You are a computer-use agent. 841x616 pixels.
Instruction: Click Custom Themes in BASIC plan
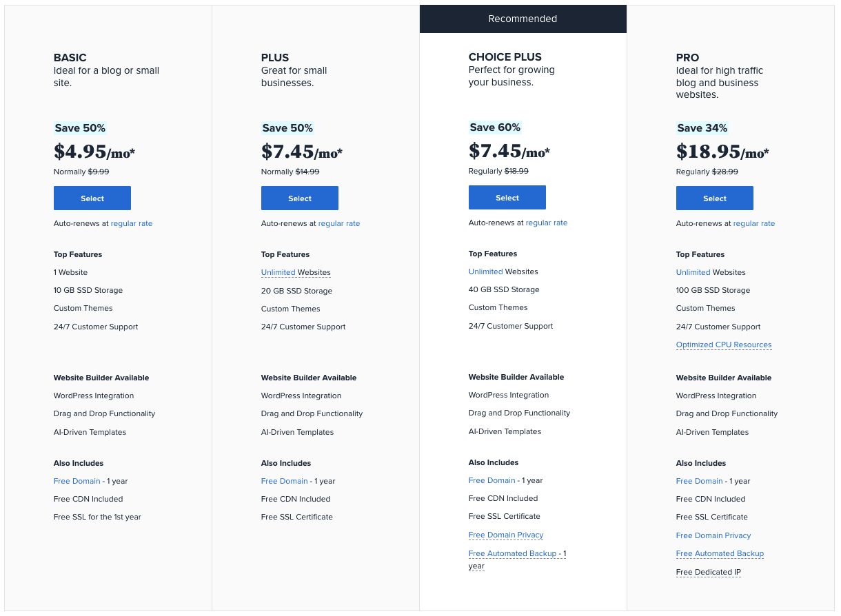coord(83,309)
